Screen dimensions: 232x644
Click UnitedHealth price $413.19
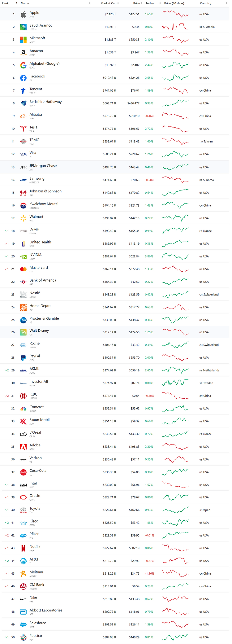[x=134, y=244]
